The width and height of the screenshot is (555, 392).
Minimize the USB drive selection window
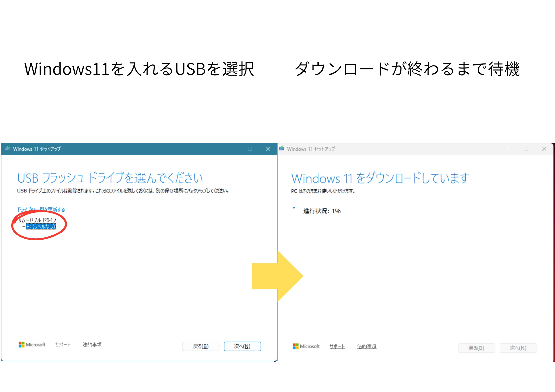pyautogui.click(x=232, y=149)
